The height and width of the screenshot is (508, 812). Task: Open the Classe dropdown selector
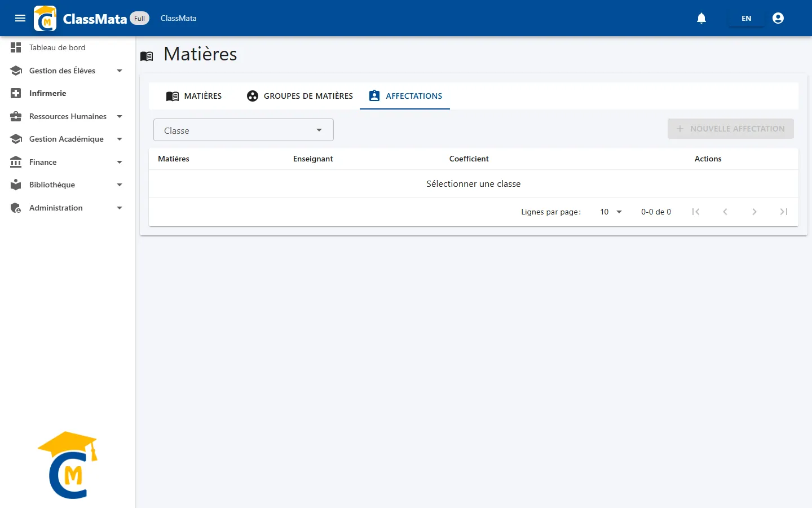point(244,130)
